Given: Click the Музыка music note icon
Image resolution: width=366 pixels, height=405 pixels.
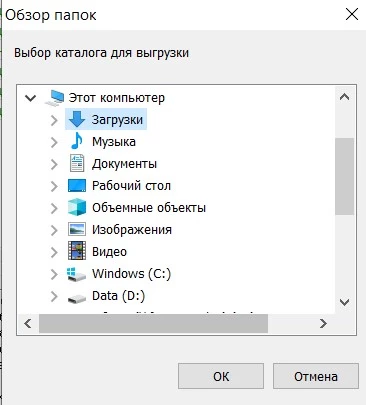Looking at the screenshot, I should [x=77, y=141].
